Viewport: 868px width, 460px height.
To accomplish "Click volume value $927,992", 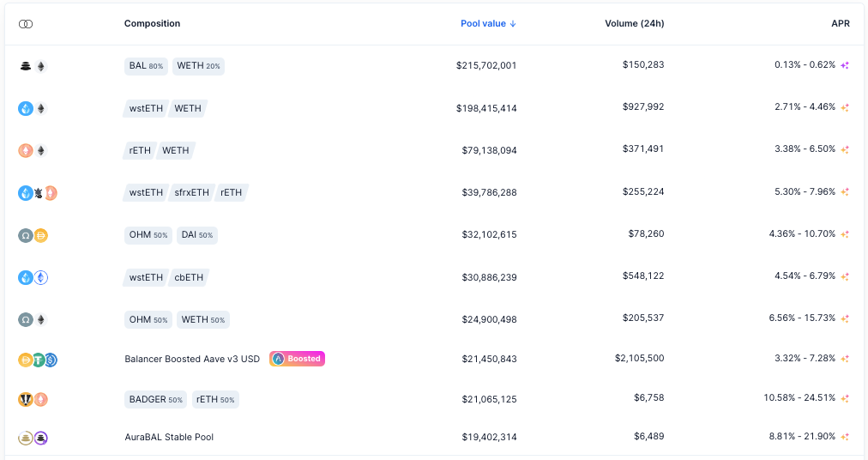I will pos(643,107).
